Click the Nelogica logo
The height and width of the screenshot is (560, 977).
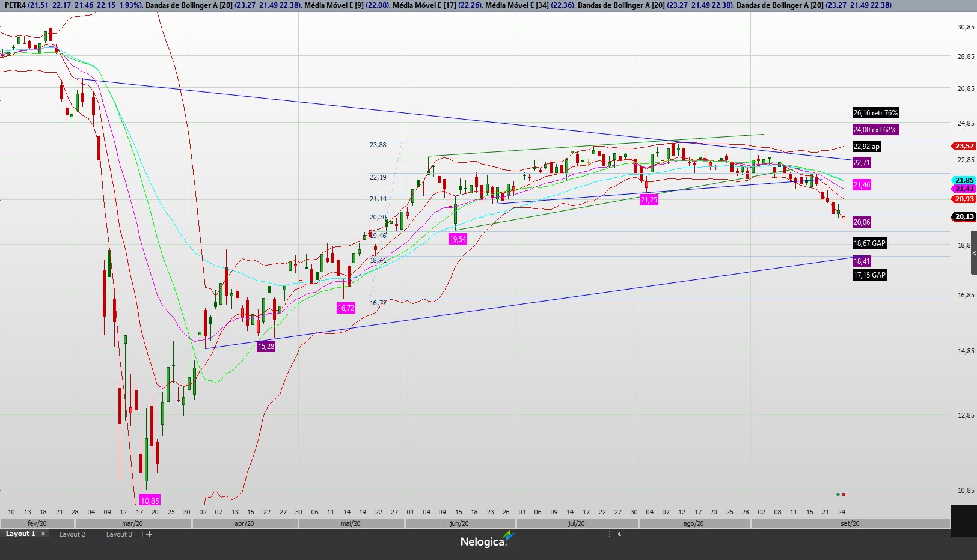(x=487, y=540)
